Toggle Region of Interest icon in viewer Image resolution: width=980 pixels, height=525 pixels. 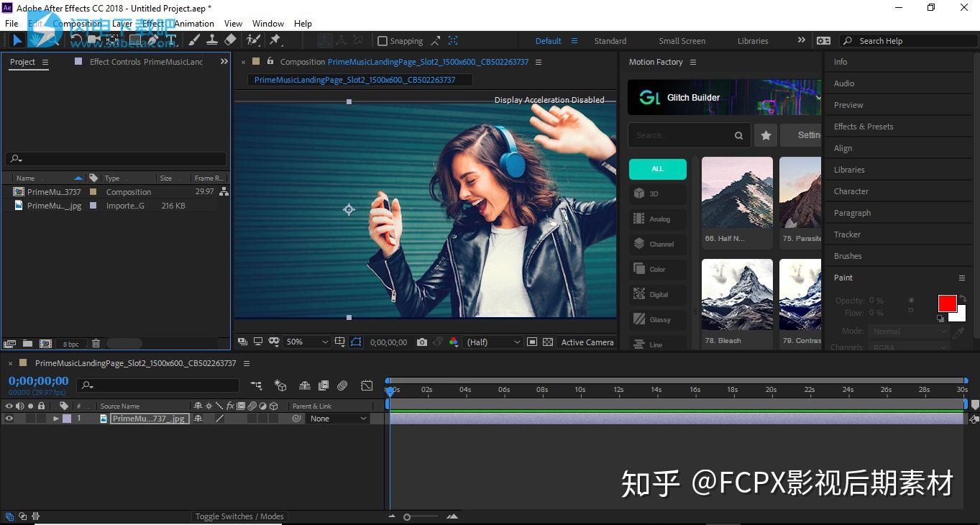coord(531,342)
